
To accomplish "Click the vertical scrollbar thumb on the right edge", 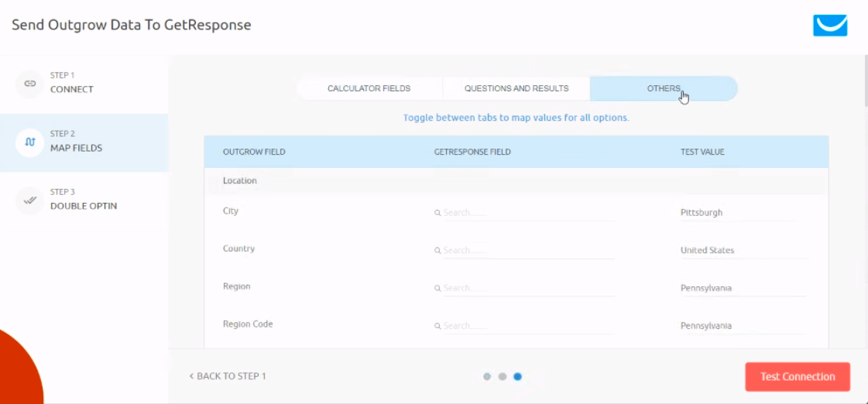I will click(x=866, y=80).
